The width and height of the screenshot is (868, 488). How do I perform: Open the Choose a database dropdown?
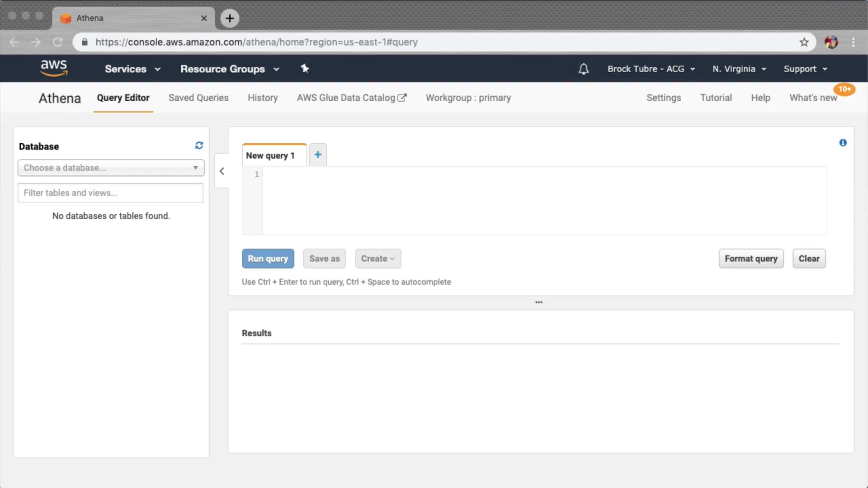tap(111, 168)
